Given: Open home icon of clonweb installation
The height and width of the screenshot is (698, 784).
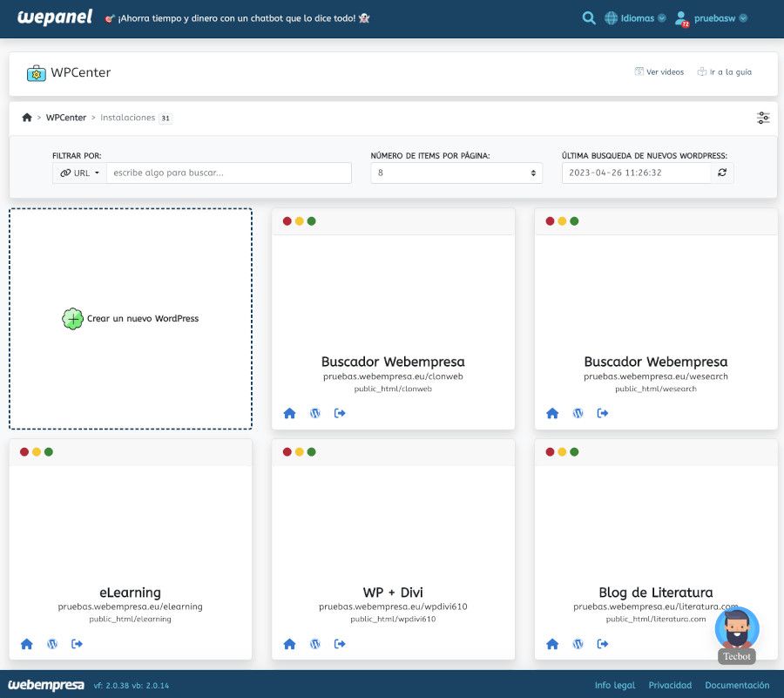Looking at the screenshot, I should tap(289, 413).
